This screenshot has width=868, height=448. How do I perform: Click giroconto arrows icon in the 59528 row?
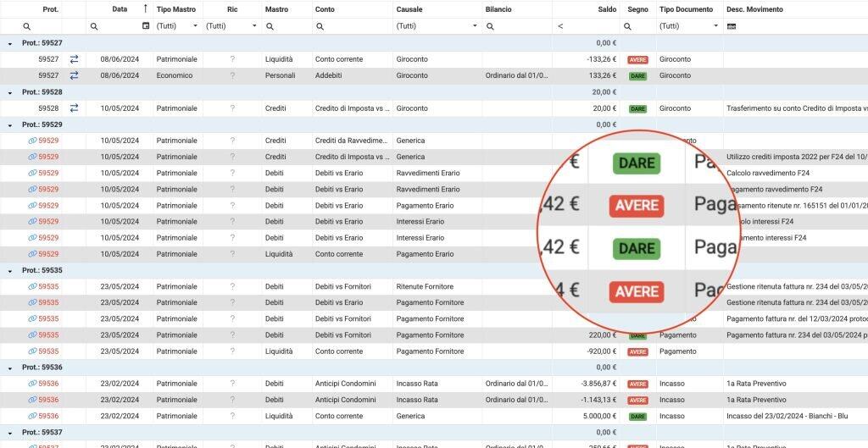[x=75, y=108]
